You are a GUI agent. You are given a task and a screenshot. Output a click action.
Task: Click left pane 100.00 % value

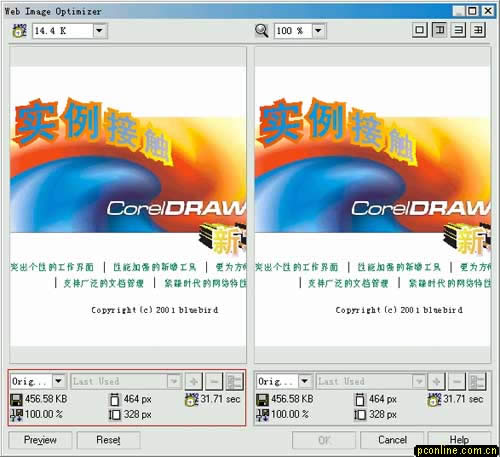coord(44,415)
